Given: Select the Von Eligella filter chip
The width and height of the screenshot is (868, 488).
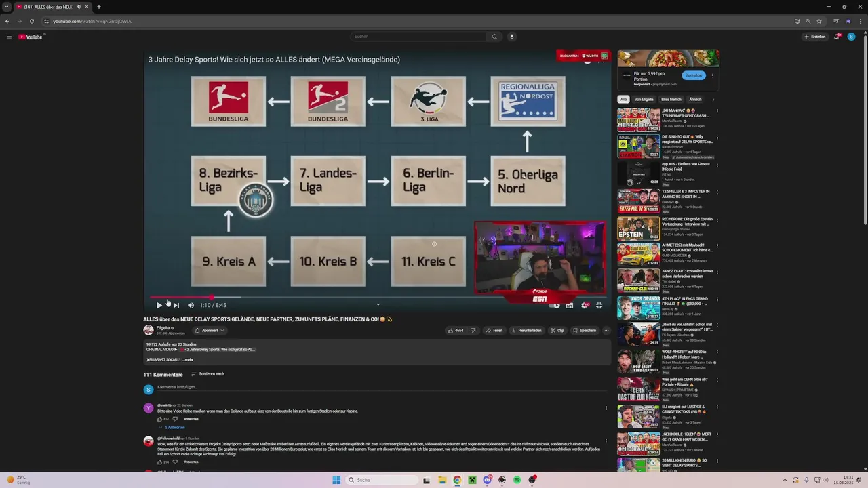Looking at the screenshot, I should (644, 99).
